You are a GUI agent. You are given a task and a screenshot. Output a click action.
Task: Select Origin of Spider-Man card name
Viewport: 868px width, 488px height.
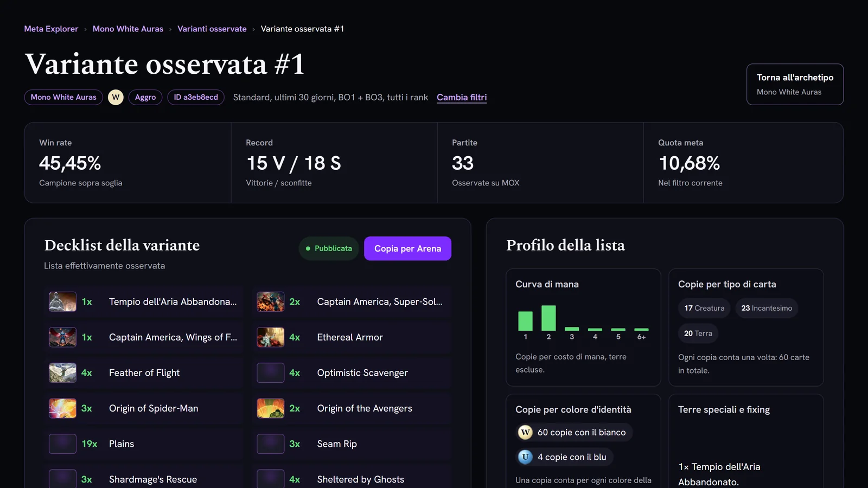(x=154, y=408)
